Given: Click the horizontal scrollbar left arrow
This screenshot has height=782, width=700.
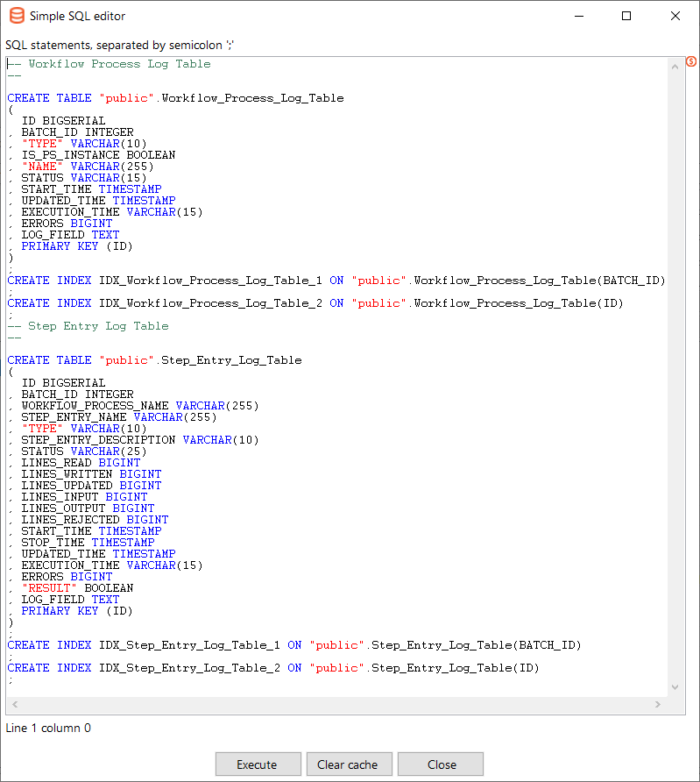Looking at the screenshot, I should [x=15, y=705].
